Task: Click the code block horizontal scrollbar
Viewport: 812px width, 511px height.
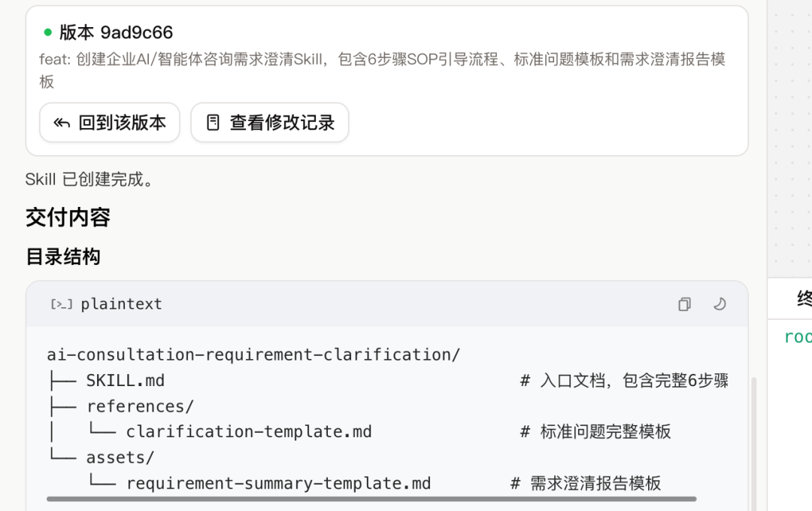Action: point(371,498)
